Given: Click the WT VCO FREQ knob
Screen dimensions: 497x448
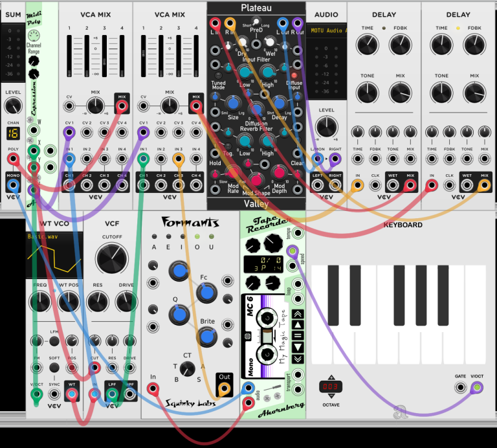Looking at the screenshot, I should pos(40,301).
